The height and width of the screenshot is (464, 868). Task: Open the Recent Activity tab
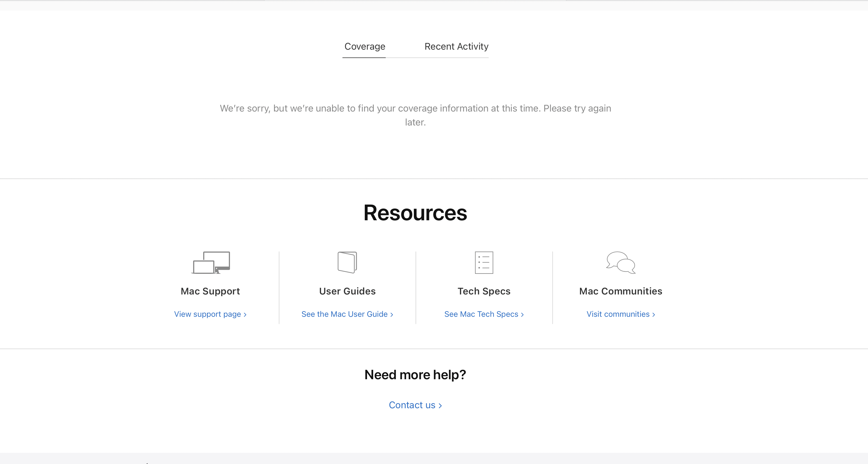[x=456, y=47]
